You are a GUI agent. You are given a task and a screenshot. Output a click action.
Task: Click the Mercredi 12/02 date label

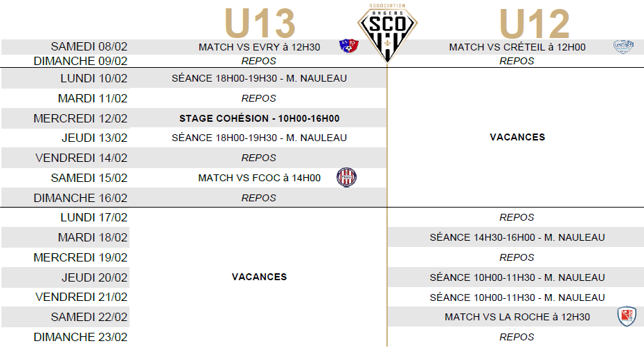point(80,118)
